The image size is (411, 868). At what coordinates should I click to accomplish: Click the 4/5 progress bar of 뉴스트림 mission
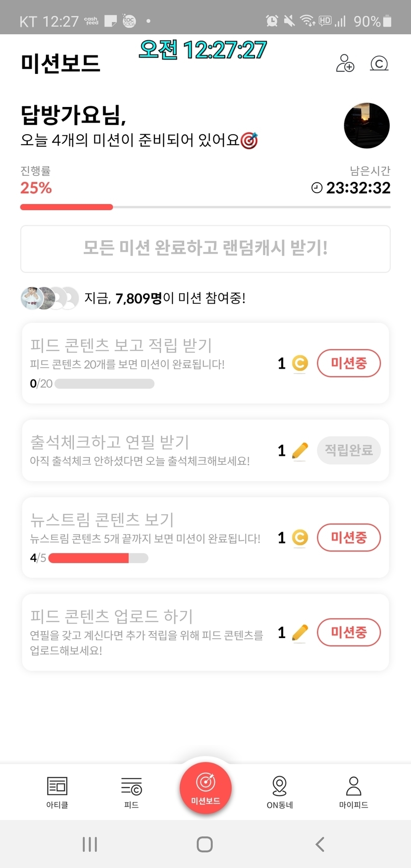tap(98, 558)
